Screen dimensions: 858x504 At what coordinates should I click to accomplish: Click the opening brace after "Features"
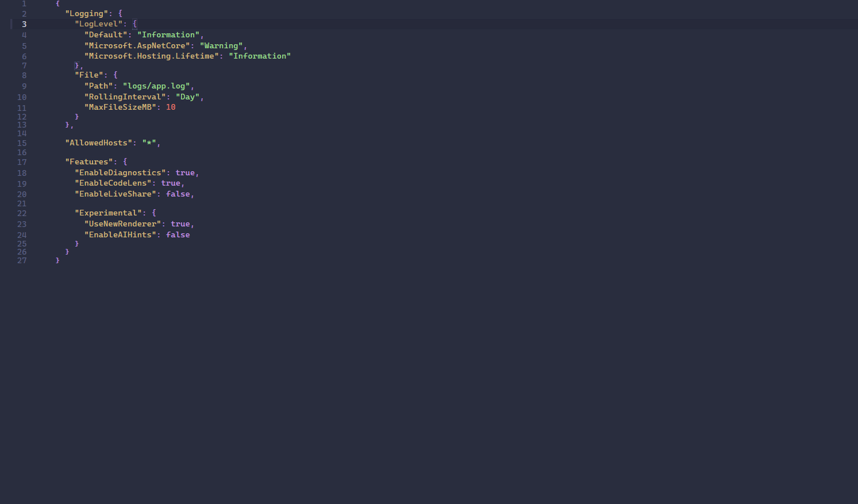[125, 161]
